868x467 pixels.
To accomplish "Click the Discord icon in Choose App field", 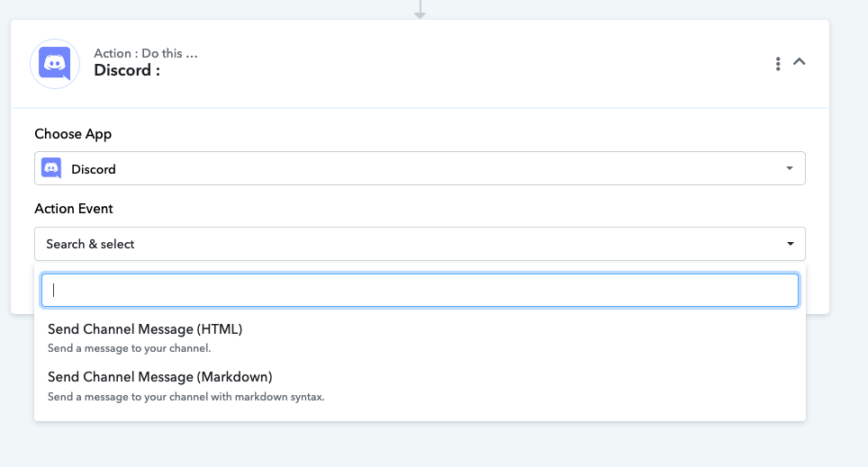I will [51, 168].
